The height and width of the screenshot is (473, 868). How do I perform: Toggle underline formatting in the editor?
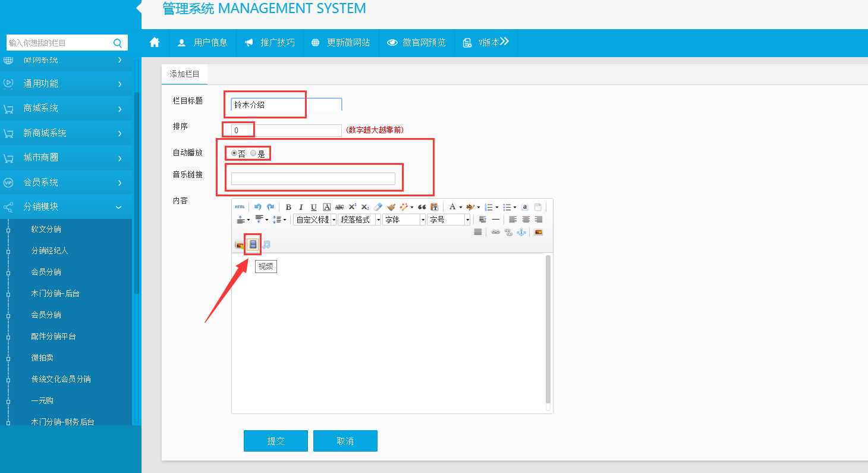click(x=314, y=207)
